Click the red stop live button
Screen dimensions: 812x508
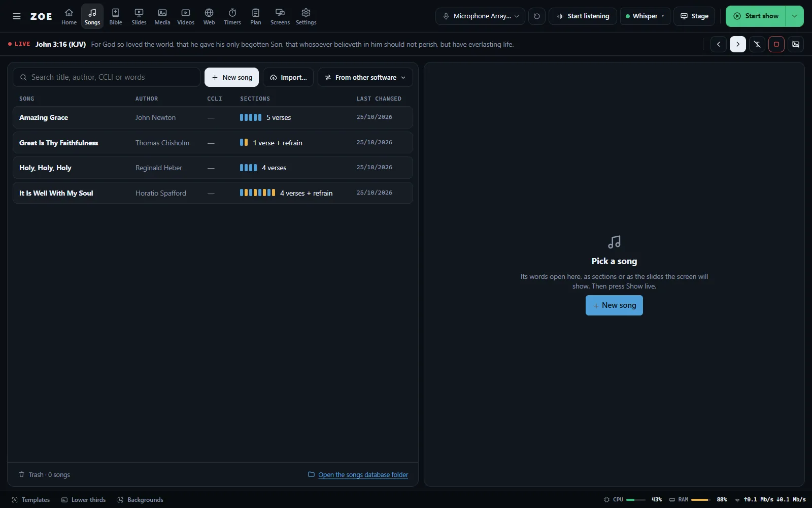coord(776,44)
